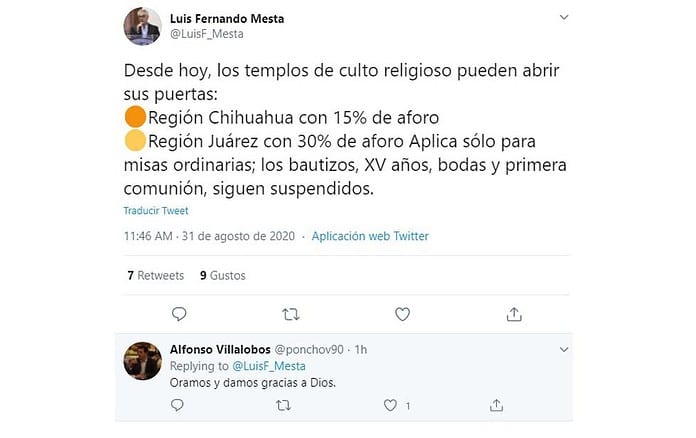Click "Traducir Tweet" link
696x438 pixels.
pyautogui.click(x=156, y=211)
